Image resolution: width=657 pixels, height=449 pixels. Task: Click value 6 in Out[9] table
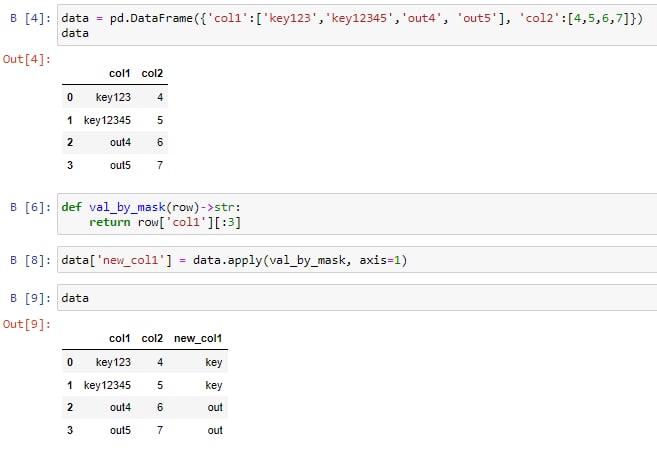[x=160, y=408]
